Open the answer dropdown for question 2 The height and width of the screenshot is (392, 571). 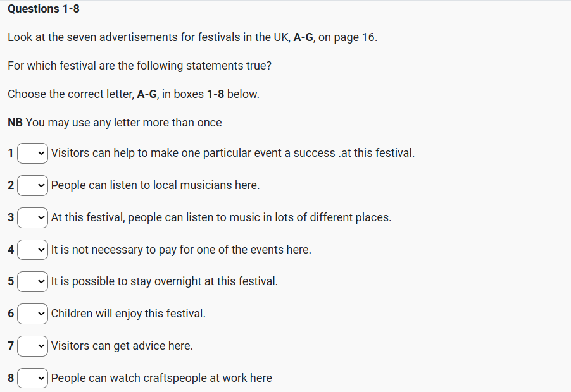33,185
